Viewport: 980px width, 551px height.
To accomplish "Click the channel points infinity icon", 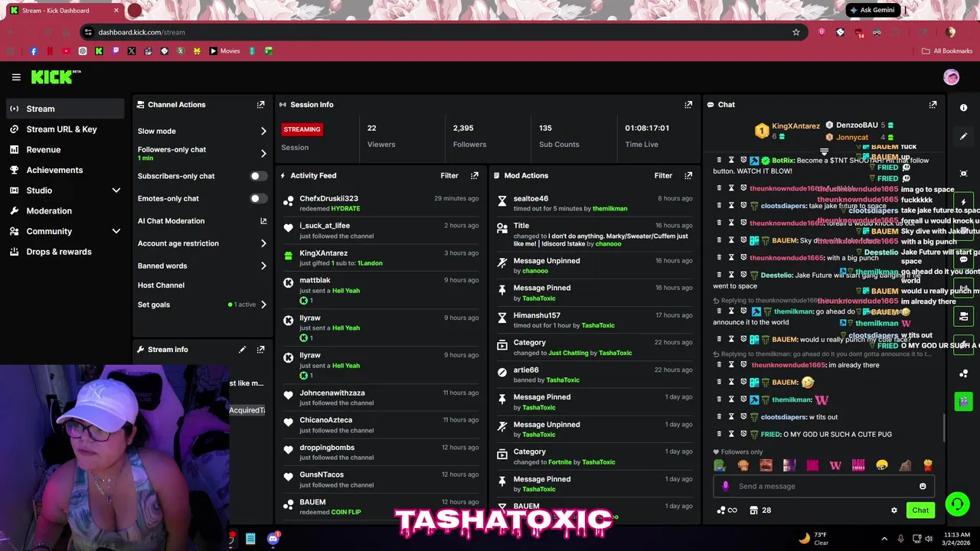I will (x=727, y=510).
